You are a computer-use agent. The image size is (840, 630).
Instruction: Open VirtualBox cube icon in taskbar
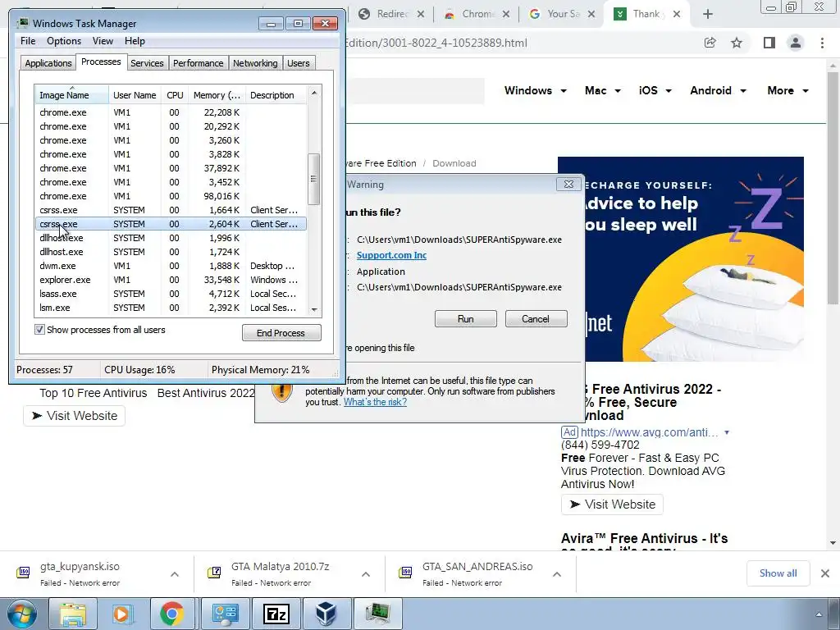click(x=326, y=614)
